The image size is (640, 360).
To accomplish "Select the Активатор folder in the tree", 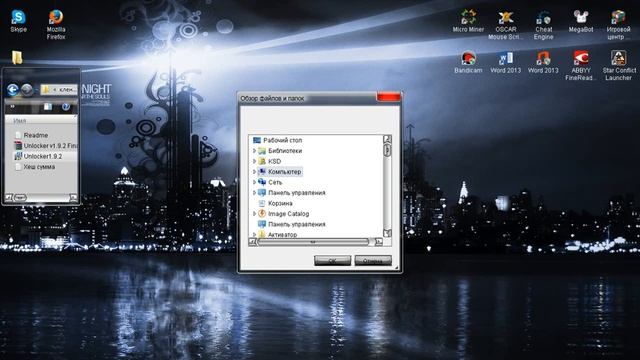I will [x=278, y=235].
